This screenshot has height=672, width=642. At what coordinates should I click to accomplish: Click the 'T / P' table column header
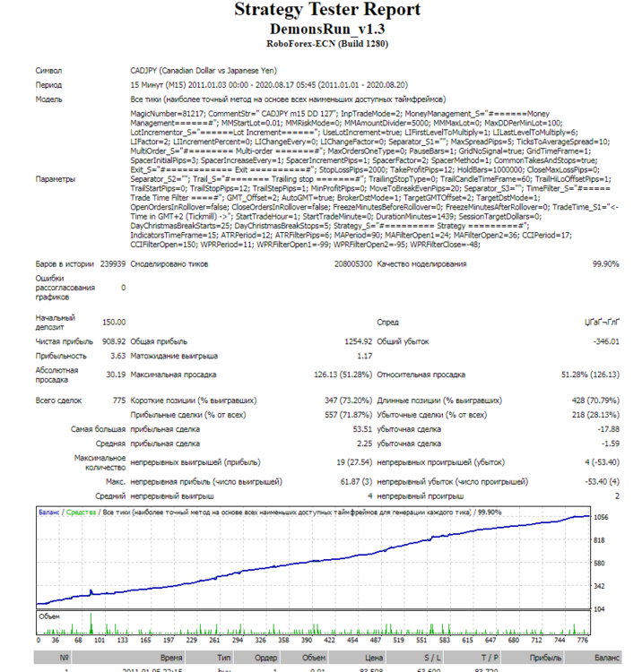[x=490, y=658]
